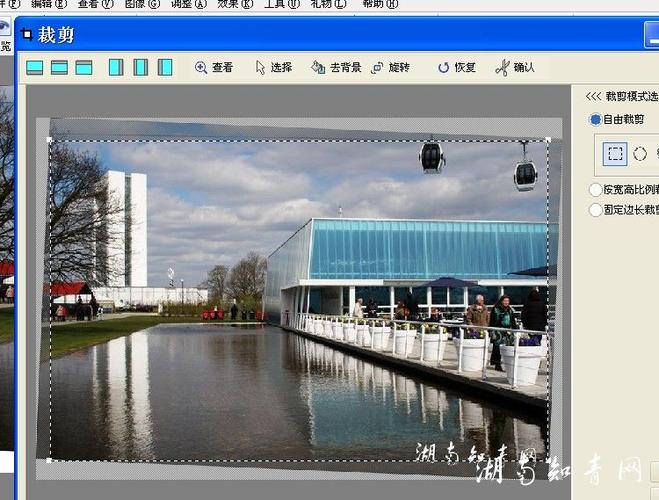
Task: Open the 图像(G) menu
Action: [142, 5]
